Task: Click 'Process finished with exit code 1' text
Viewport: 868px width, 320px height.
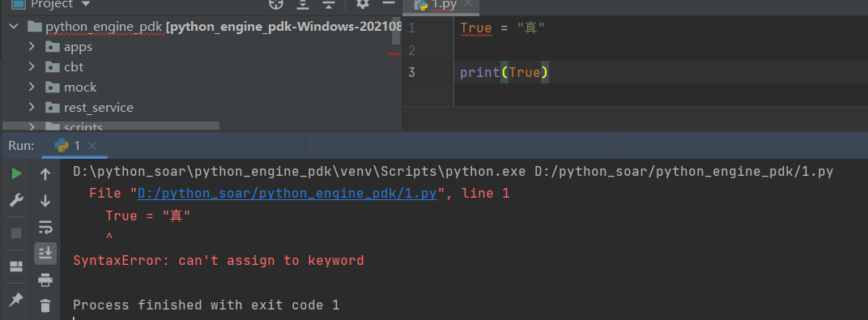Action: (x=206, y=305)
